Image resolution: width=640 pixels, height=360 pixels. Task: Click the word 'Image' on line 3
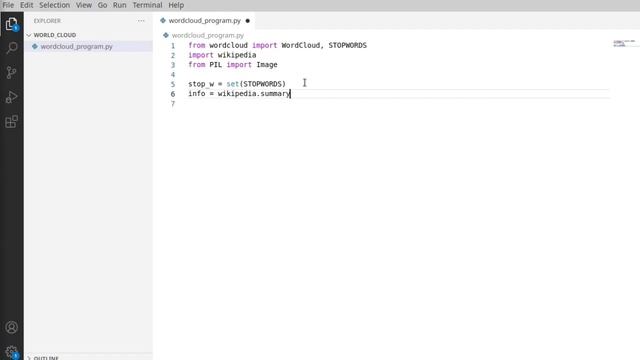click(x=267, y=64)
